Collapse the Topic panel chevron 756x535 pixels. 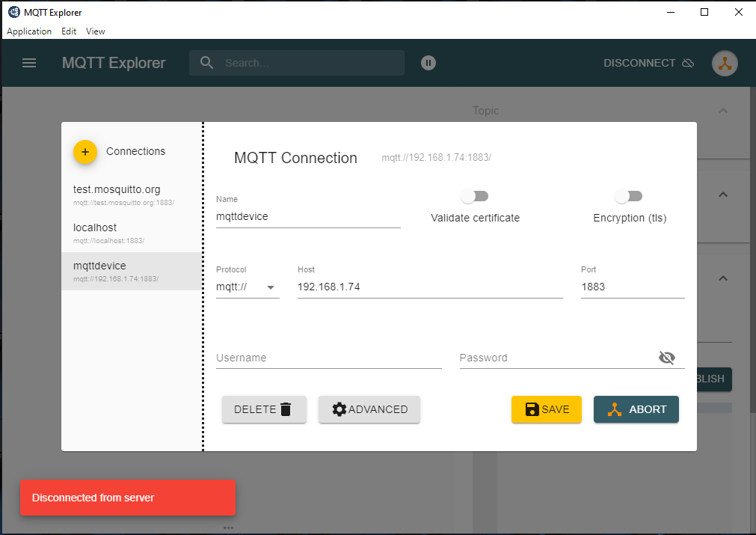coord(723,111)
